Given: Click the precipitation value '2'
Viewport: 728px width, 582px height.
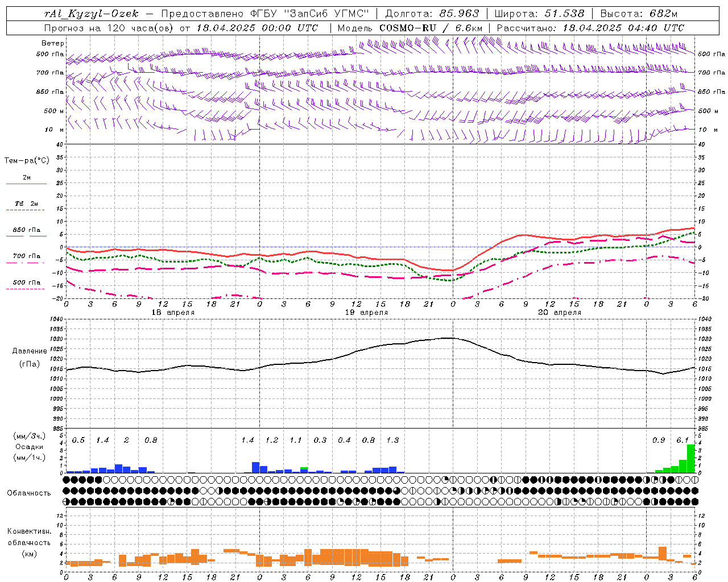Looking at the screenshot, I should tap(126, 440).
